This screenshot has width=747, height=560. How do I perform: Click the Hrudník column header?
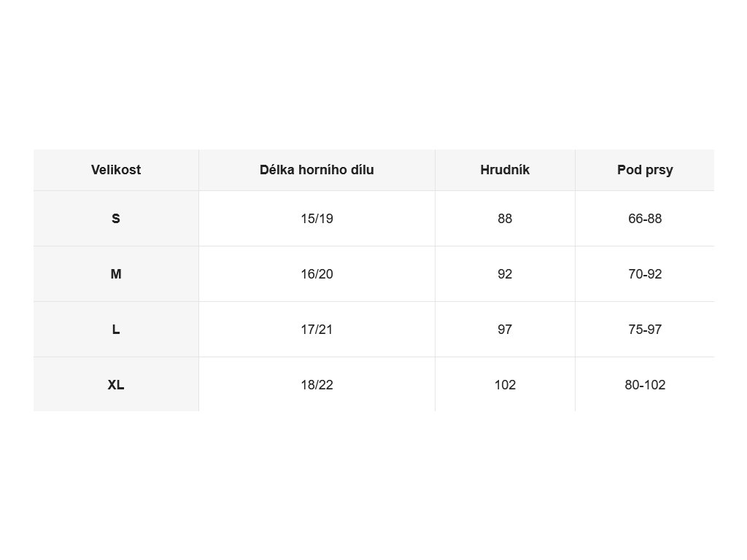(x=505, y=170)
